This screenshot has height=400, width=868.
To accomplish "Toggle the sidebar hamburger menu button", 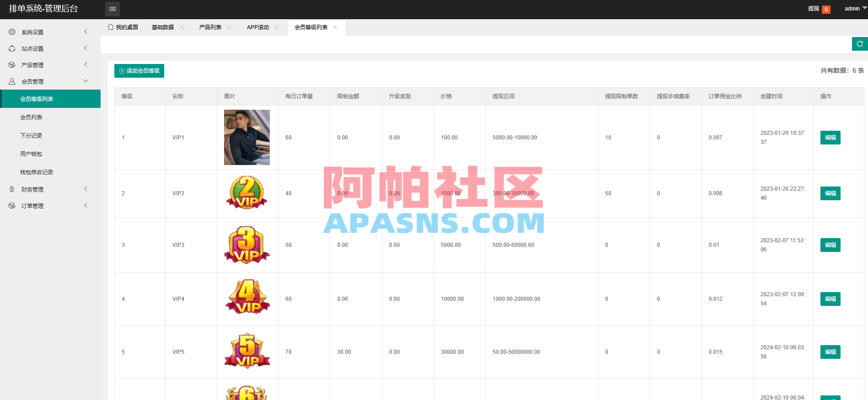I will tap(113, 9).
